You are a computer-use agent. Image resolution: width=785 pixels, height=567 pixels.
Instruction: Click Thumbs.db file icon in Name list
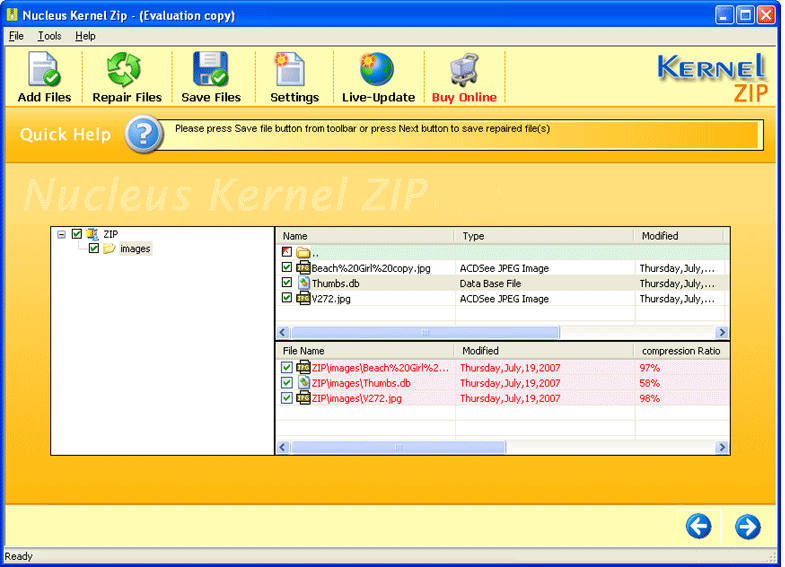pyautogui.click(x=304, y=283)
